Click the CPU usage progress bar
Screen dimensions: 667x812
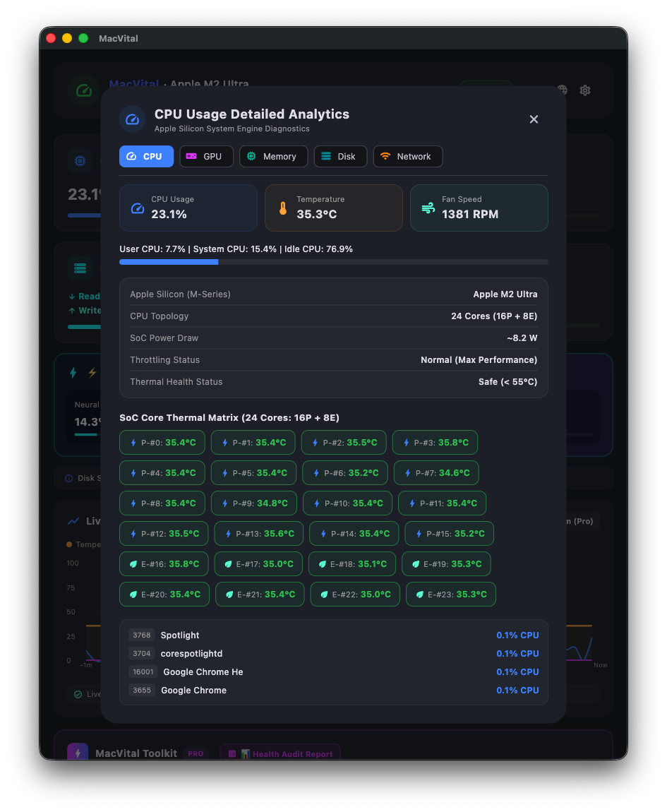pos(333,262)
